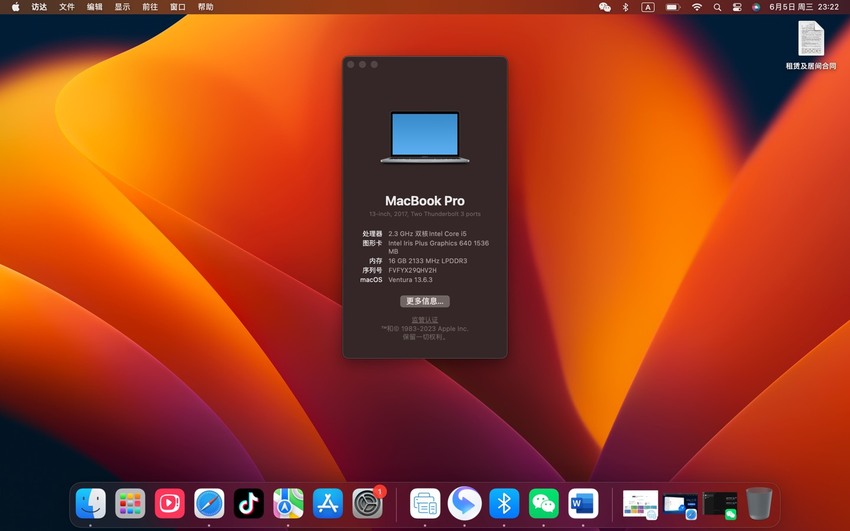Open the 编辑 menu

pyautogui.click(x=94, y=7)
